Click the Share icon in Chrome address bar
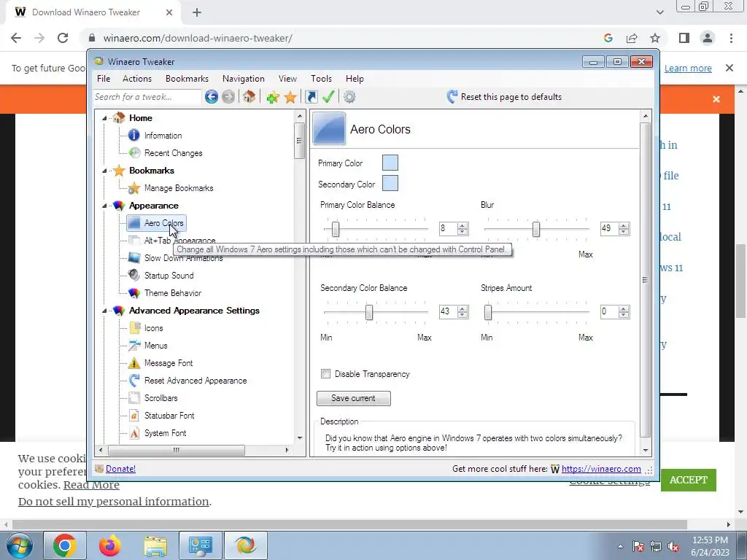Image resolution: width=747 pixels, height=560 pixels. 632,38
